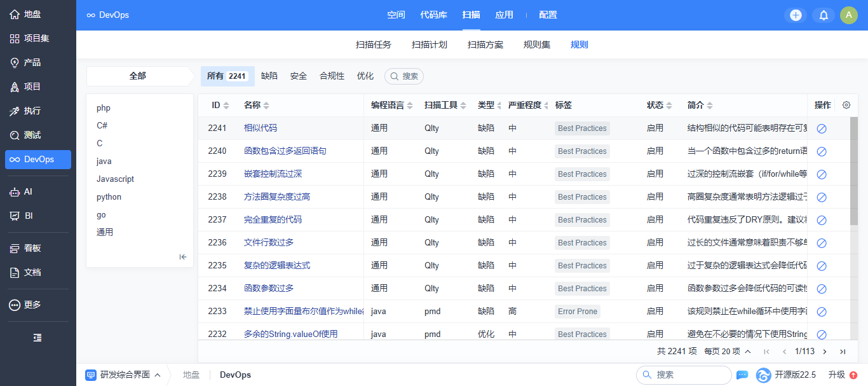Click the table vertical scrollbar
868x386 pixels.
(854, 172)
